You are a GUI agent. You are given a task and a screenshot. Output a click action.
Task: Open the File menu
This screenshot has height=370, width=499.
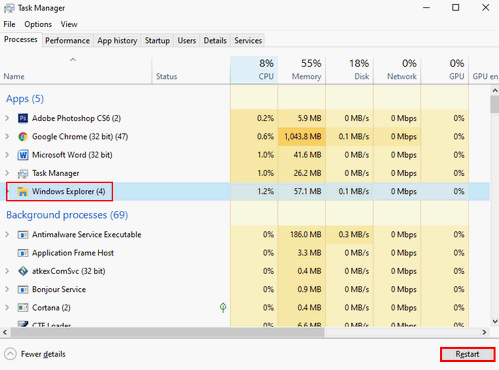9,24
